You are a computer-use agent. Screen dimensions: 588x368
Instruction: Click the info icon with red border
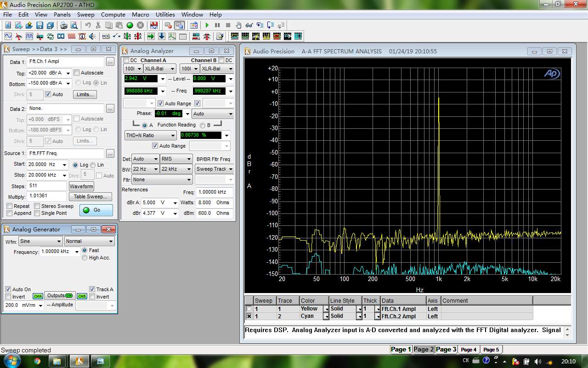click(x=82, y=36)
